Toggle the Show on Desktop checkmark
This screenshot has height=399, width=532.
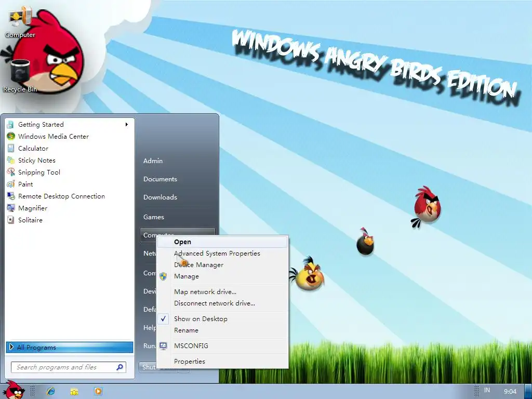163,318
